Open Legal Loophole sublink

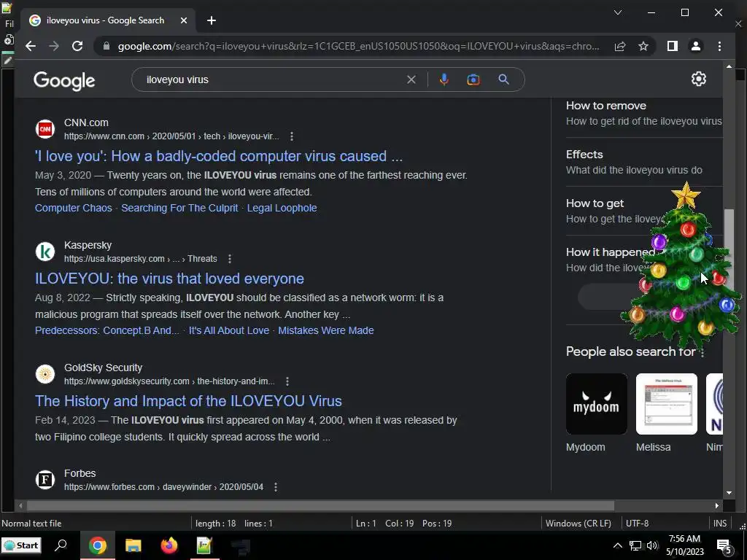pos(282,208)
